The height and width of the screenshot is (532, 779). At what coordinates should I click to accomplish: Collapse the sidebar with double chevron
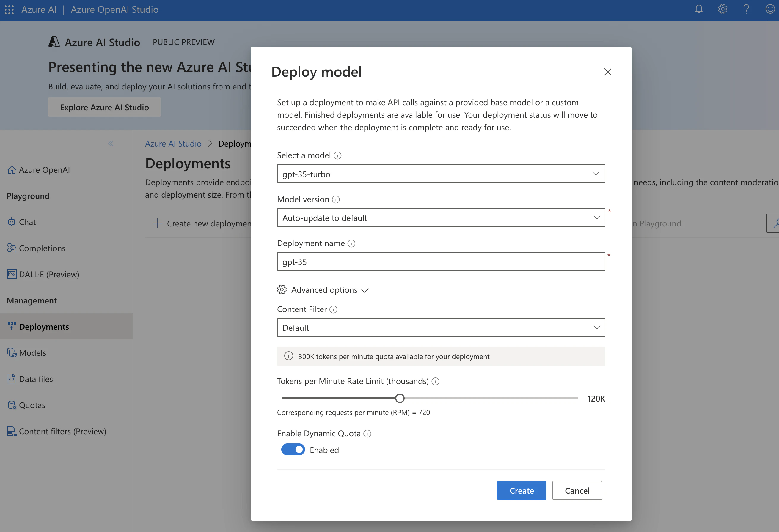coord(111,143)
